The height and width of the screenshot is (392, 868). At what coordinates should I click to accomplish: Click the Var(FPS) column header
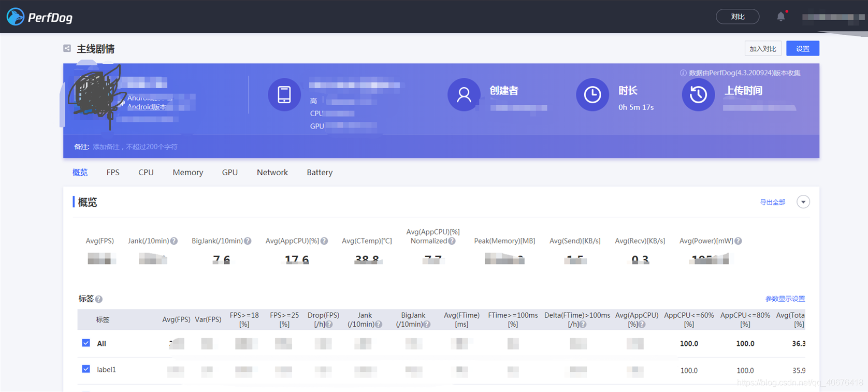208,319
